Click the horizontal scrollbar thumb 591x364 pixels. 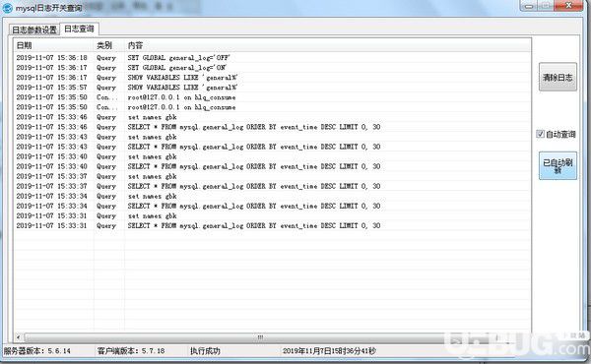click(261, 337)
